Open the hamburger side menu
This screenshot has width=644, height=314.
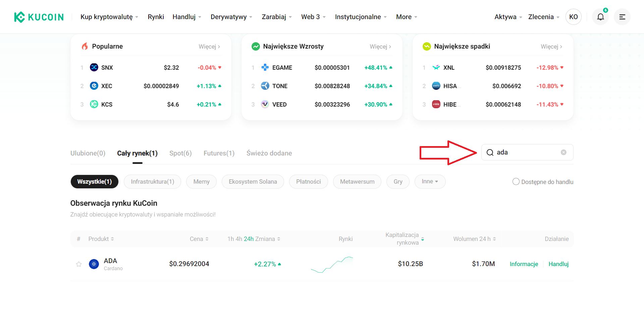pyautogui.click(x=622, y=17)
